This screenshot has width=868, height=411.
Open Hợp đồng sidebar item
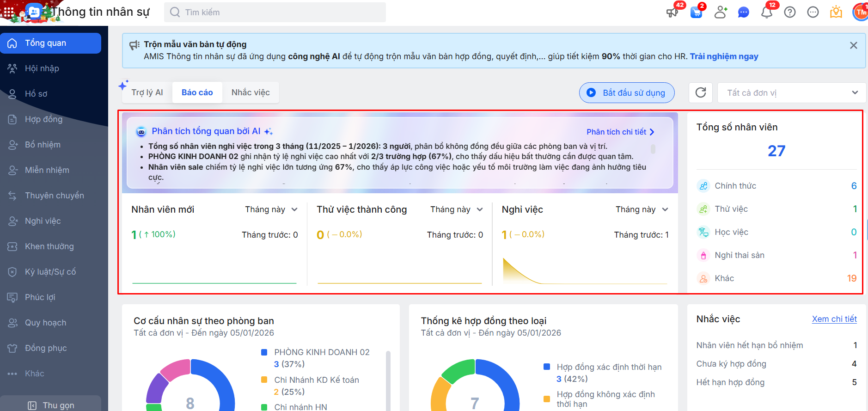click(x=51, y=119)
